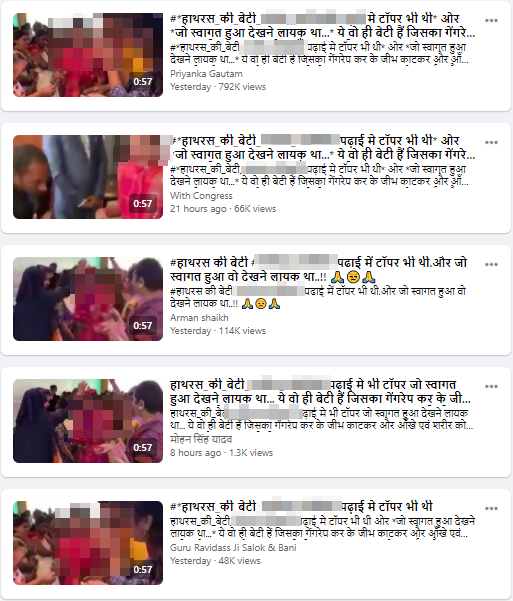Play the Arman shaikh video thumbnail
The height and width of the screenshot is (601, 513).
pos(88,299)
